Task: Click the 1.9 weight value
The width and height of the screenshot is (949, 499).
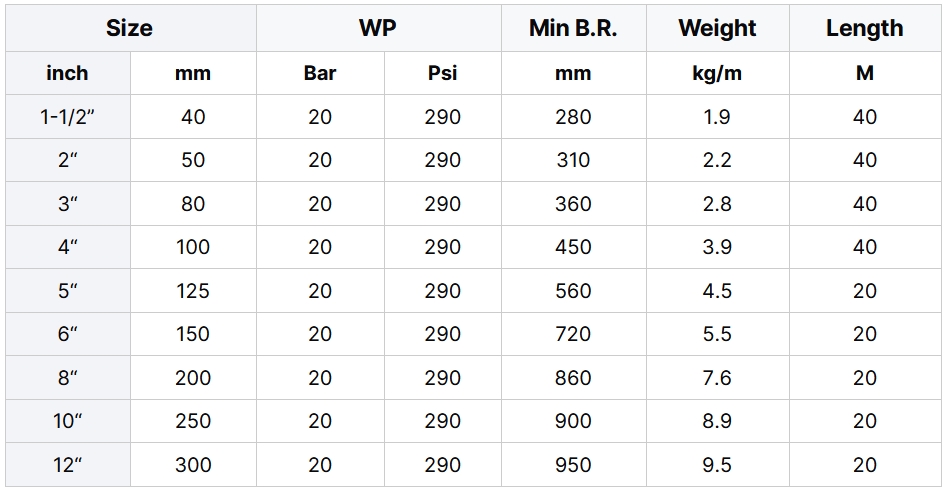Action: click(718, 117)
